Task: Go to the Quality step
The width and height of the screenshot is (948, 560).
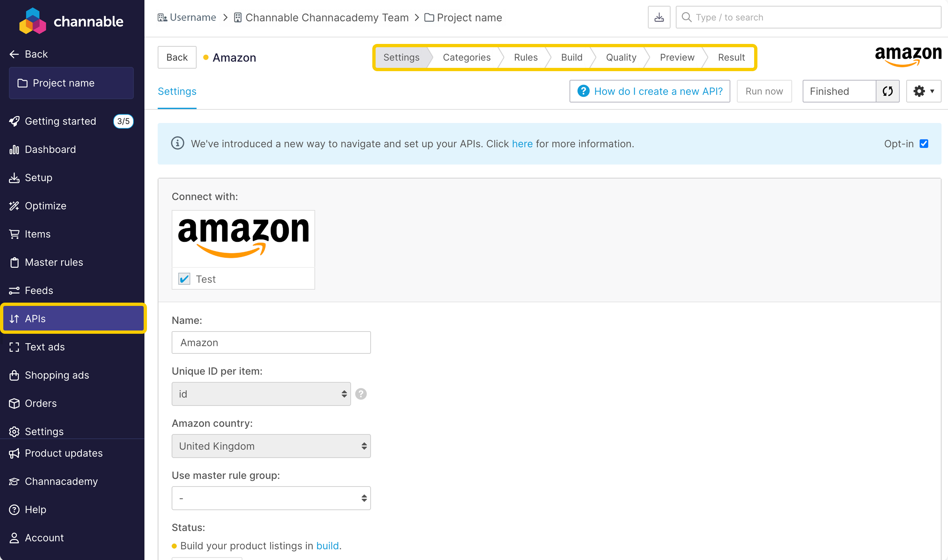Action: click(621, 57)
